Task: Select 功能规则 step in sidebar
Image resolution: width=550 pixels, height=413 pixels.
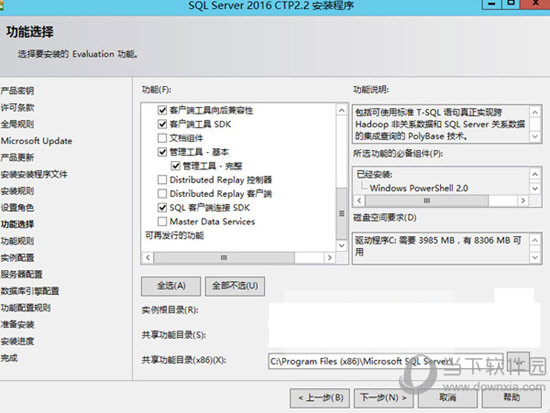Action: tap(17, 241)
